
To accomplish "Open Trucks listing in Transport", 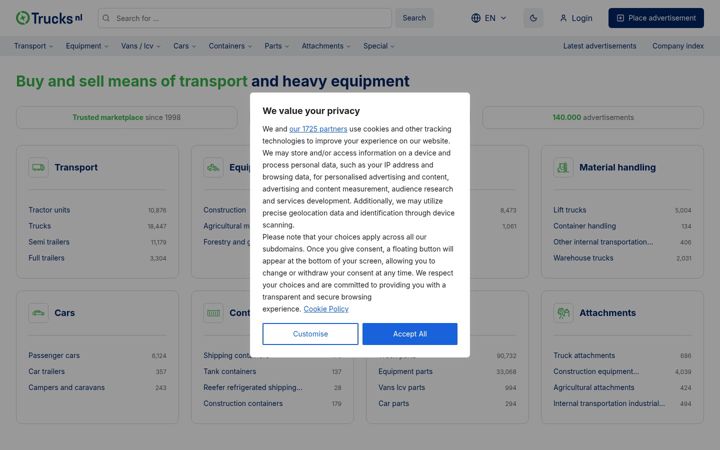I will pyautogui.click(x=39, y=226).
